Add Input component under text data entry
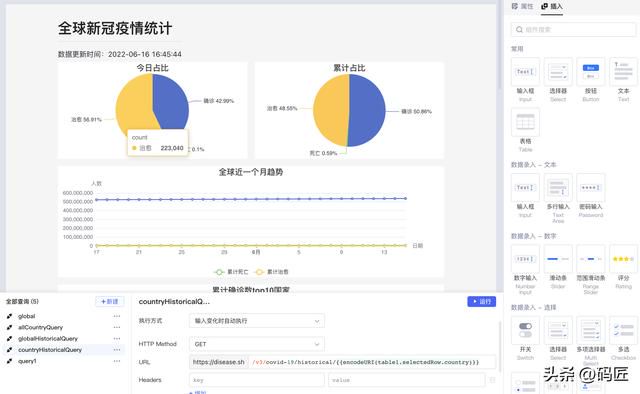Viewport: 640px width, 394px height. [x=525, y=188]
